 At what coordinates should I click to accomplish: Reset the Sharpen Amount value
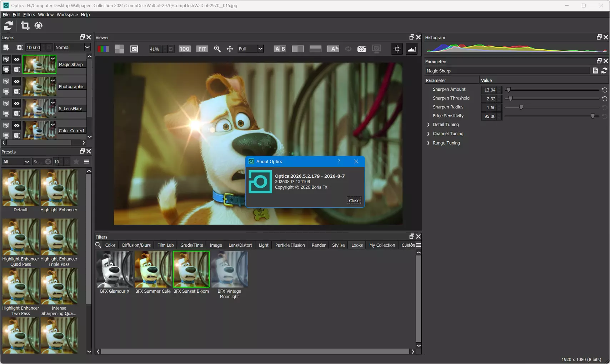click(x=605, y=90)
